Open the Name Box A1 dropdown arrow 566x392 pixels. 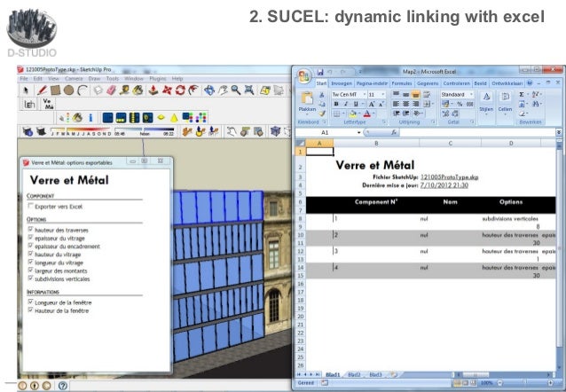pyautogui.click(x=358, y=133)
